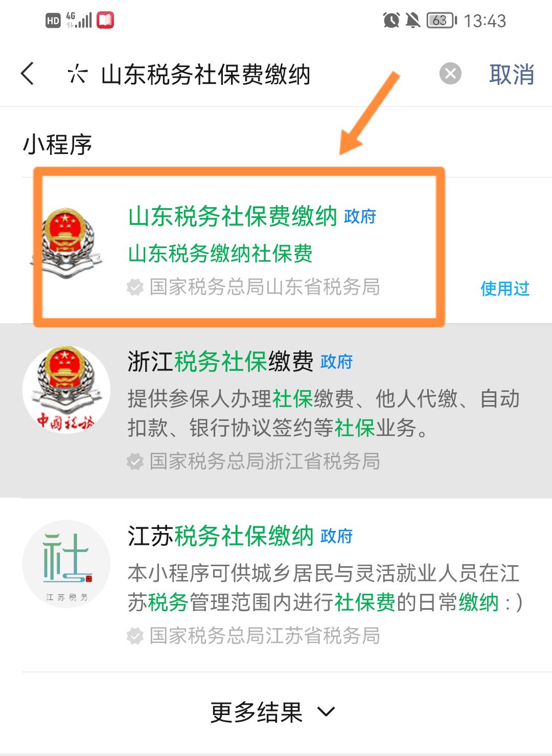Tap 政府 tag next to 江苏税务社保缴纳
The image size is (552, 756).
tap(337, 537)
